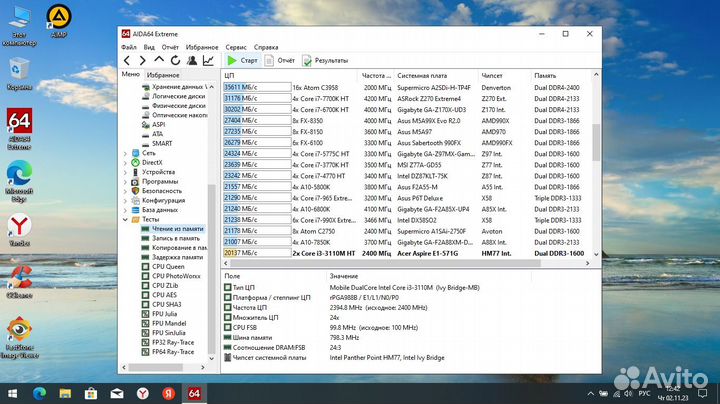Open the Отчёт menu in menu bar
This screenshot has height=404, width=720.
click(x=170, y=47)
